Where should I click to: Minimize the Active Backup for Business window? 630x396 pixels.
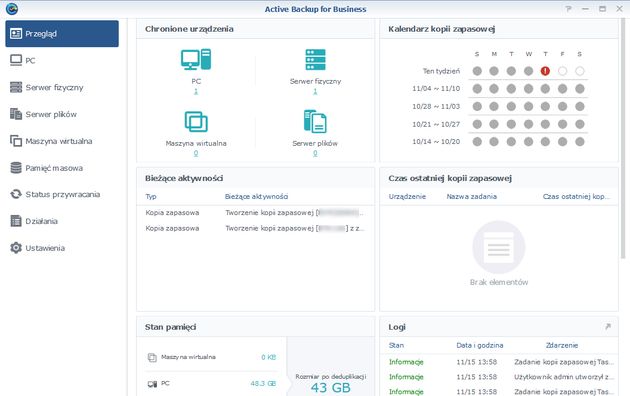585,9
